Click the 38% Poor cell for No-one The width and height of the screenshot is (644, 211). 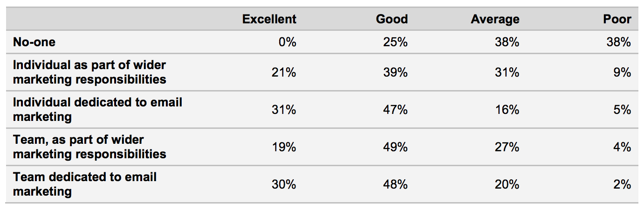tap(619, 42)
